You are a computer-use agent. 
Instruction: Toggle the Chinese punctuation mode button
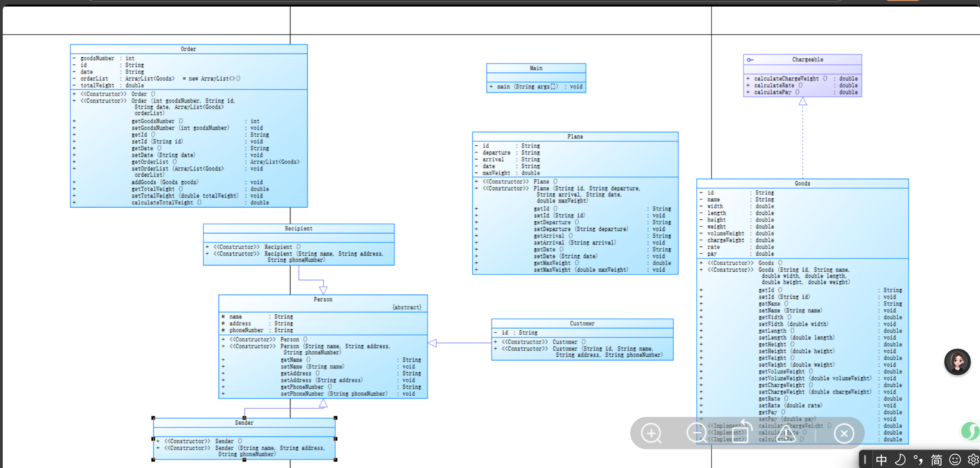918,460
